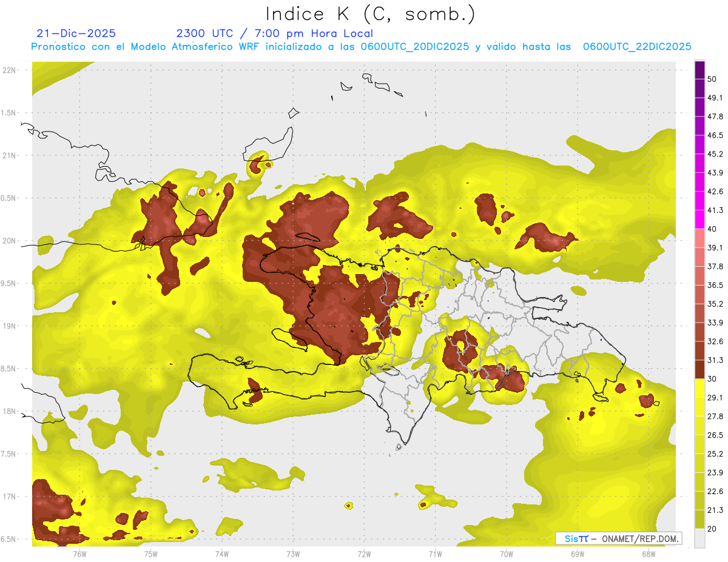The width and height of the screenshot is (728, 562).
Task: Select the "32.6" colorbar value
Action: [715, 341]
